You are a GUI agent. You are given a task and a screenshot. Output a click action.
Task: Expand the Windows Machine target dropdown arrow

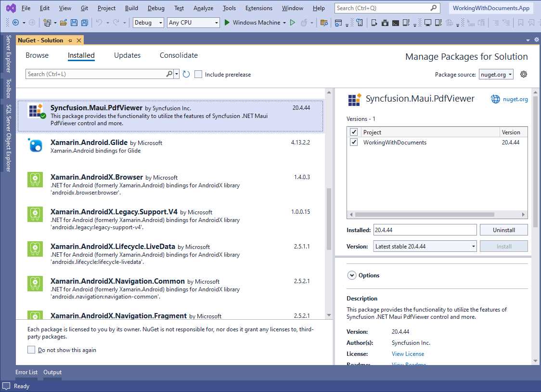284,23
